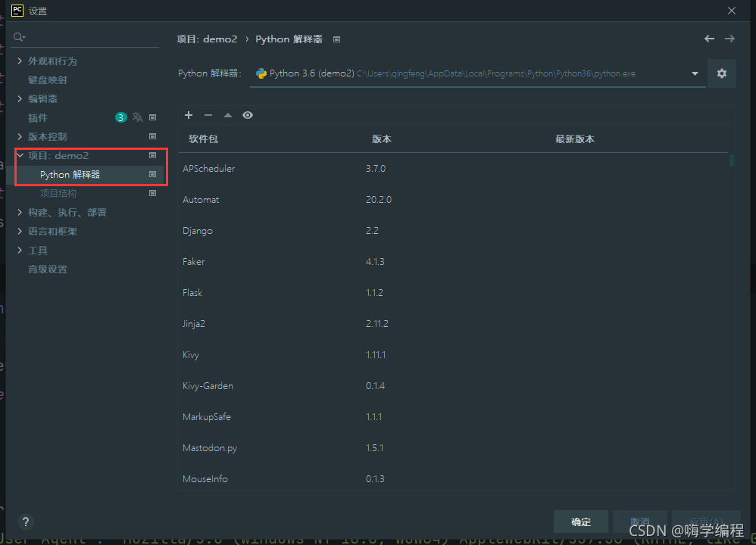The height and width of the screenshot is (545, 756).
Task: Click the plus icon to install package
Action: click(189, 115)
